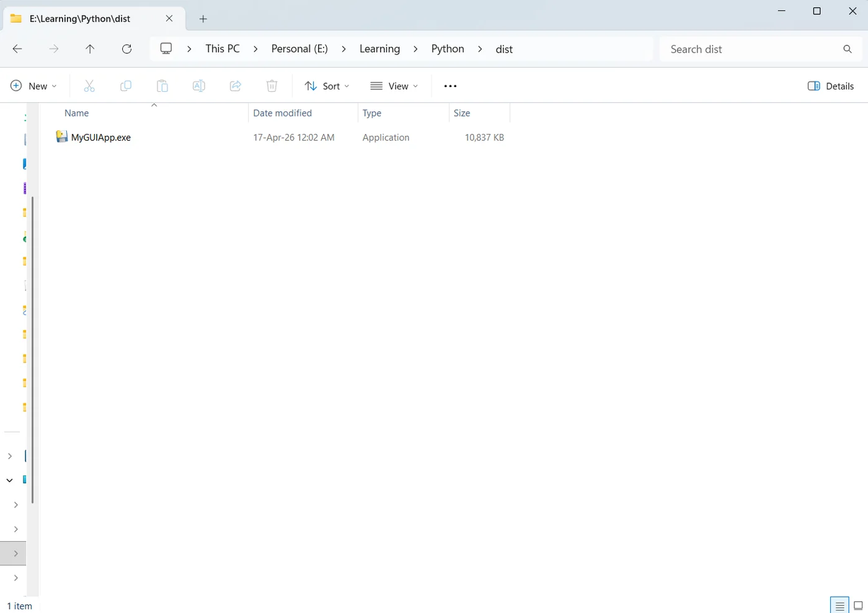Click the Rename icon in the toolbar
The height and width of the screenshot is (613, 868).
pos(199,86)
